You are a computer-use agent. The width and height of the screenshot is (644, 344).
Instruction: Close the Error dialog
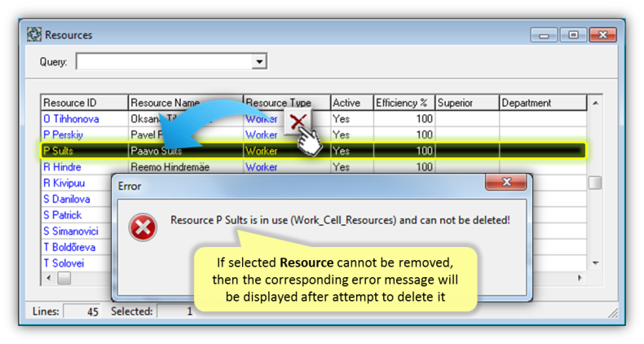(506, 182)
